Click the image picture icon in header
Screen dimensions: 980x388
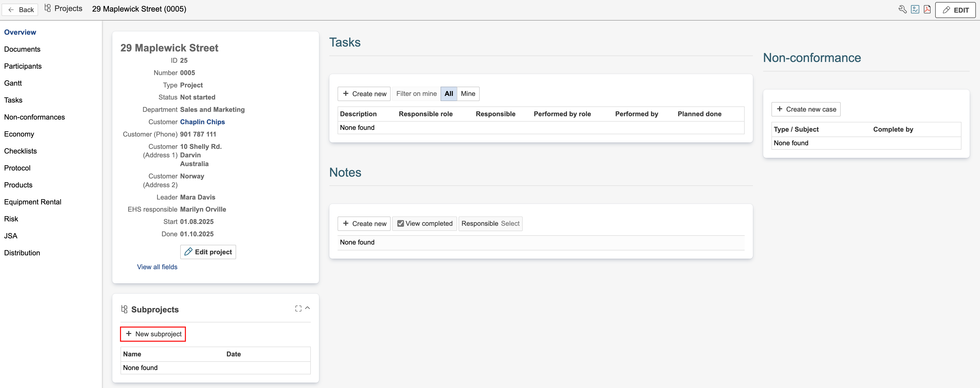point(915,10)
